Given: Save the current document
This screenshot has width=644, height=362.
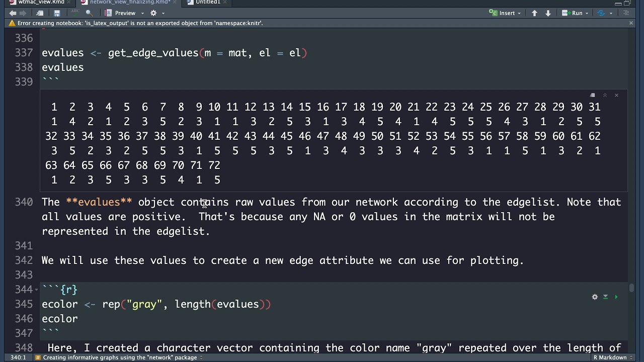Looking at the screenshot, I should (x=57, y=13).
